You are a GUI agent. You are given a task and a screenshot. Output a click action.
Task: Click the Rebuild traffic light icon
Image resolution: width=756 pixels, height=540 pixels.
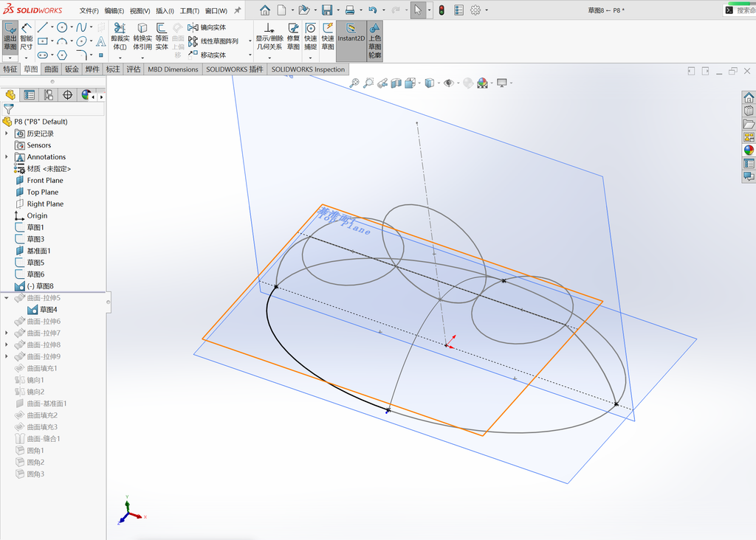click(x=441, y=10)
